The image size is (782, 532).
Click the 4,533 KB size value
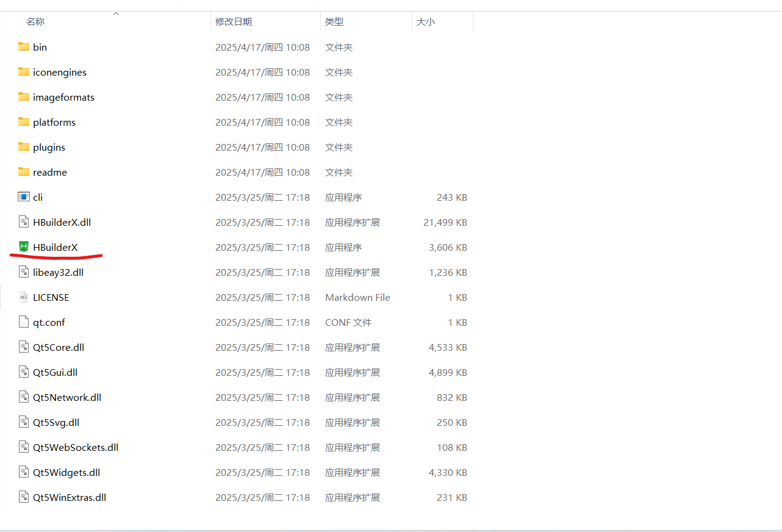448,347
